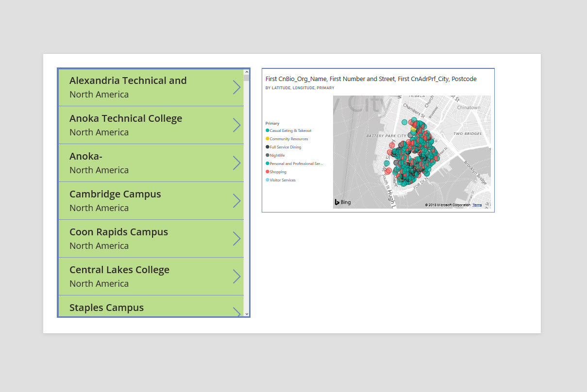Select Full Service Dining legend entry
The image size is (587, 392).
click(285, 147)
